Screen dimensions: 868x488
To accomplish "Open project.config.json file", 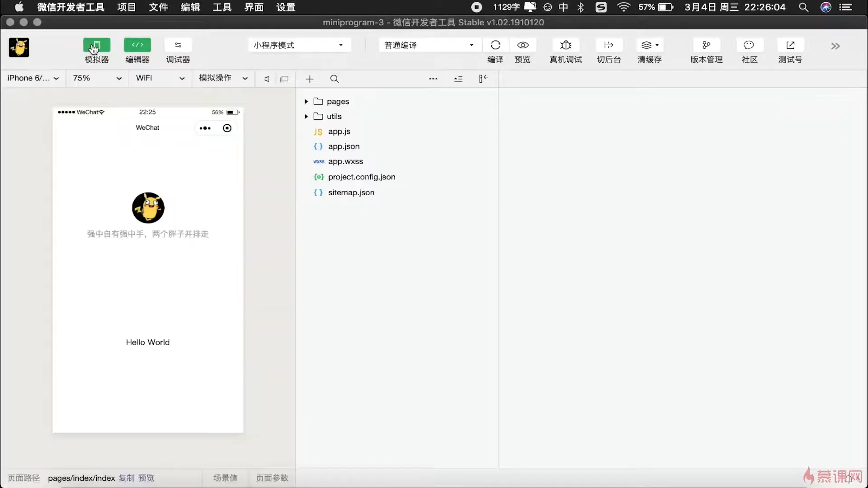I will 362,177.
